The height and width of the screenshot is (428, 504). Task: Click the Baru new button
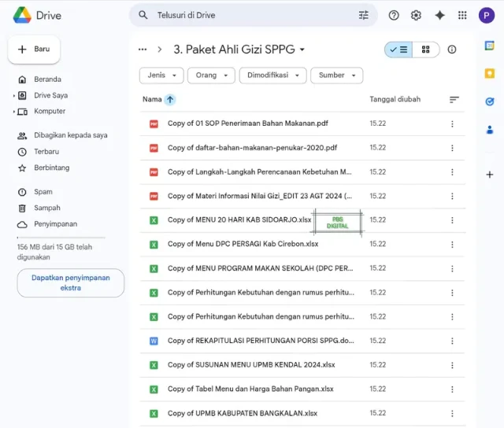point(34,49)
